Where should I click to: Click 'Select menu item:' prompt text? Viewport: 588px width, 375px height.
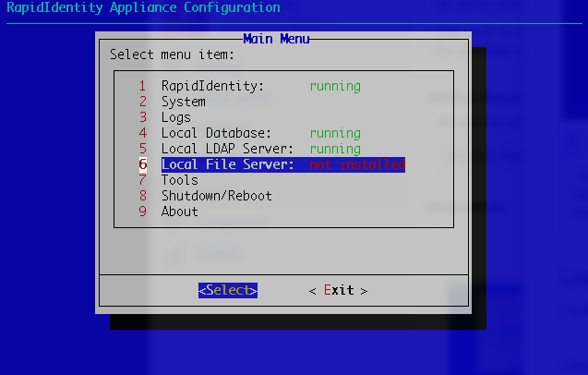(172, 54)
